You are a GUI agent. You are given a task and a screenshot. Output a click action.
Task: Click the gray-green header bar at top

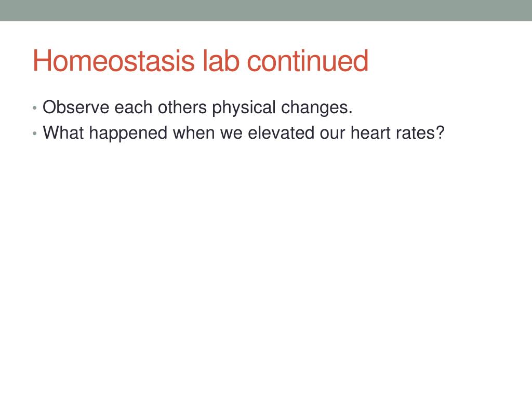(266, 10)
